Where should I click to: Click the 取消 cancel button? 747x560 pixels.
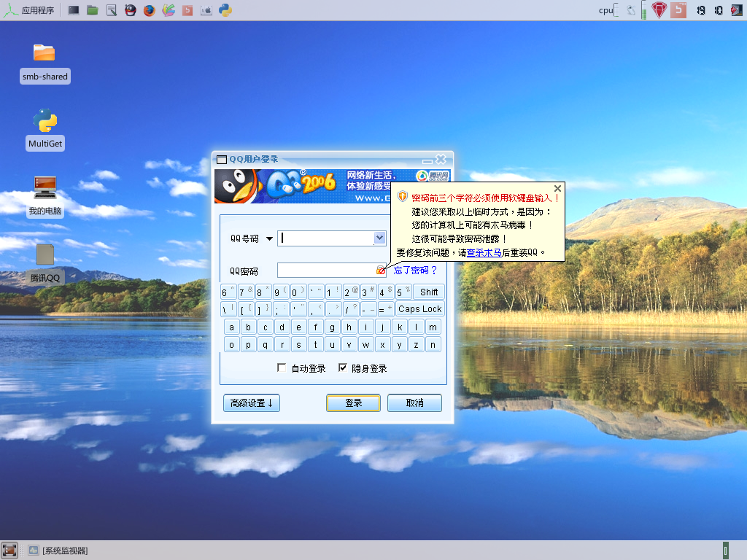pos(414,402)
